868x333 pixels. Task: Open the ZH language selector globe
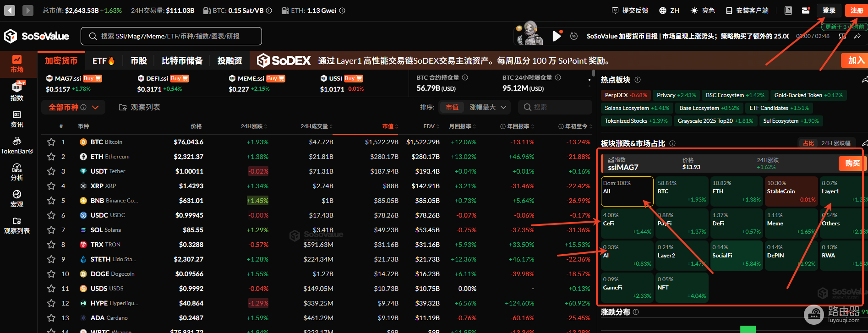[x=663, y=11]
